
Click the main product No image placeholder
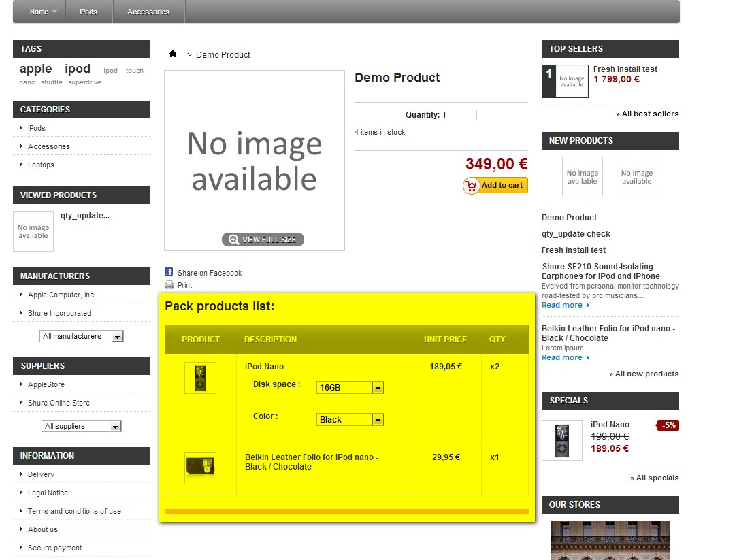(x=255, y=161)
